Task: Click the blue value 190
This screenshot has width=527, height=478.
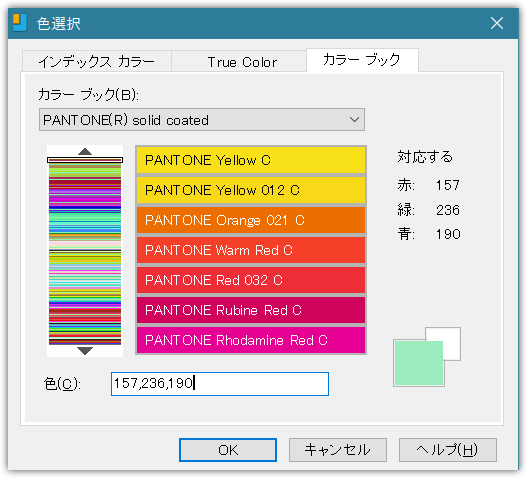Action: pos(448,234)
